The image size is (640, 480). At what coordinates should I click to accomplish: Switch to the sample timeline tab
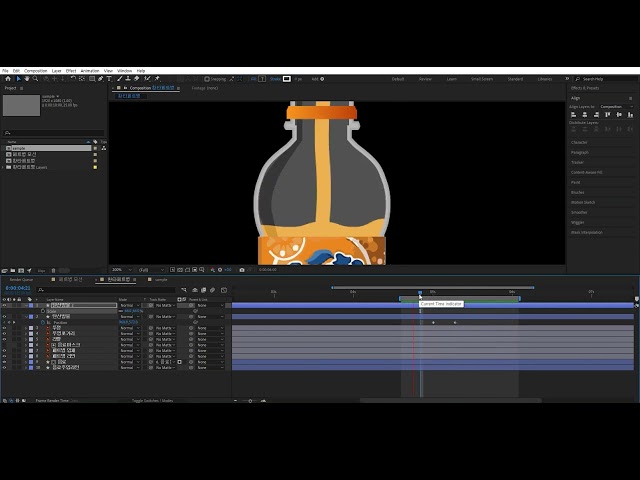161,280
